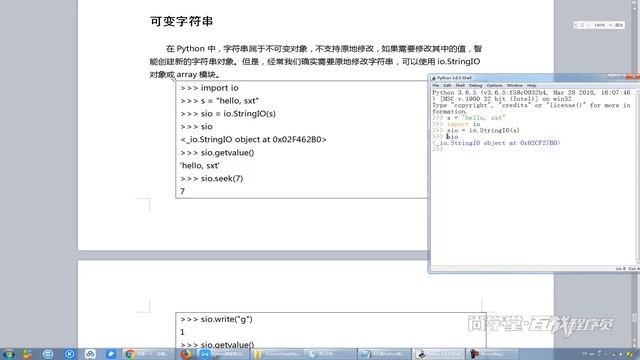Open the Python-titled taskbar window button
640x360 pixels.
coord(385,354)
